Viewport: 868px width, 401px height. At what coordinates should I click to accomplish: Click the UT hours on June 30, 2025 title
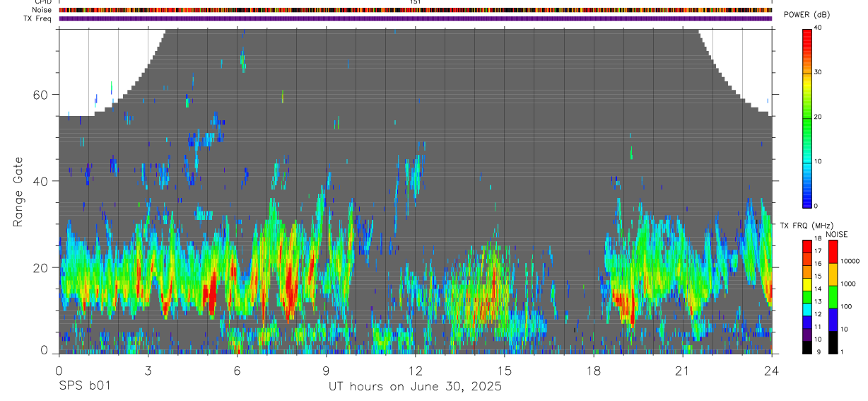pos(415,386)
